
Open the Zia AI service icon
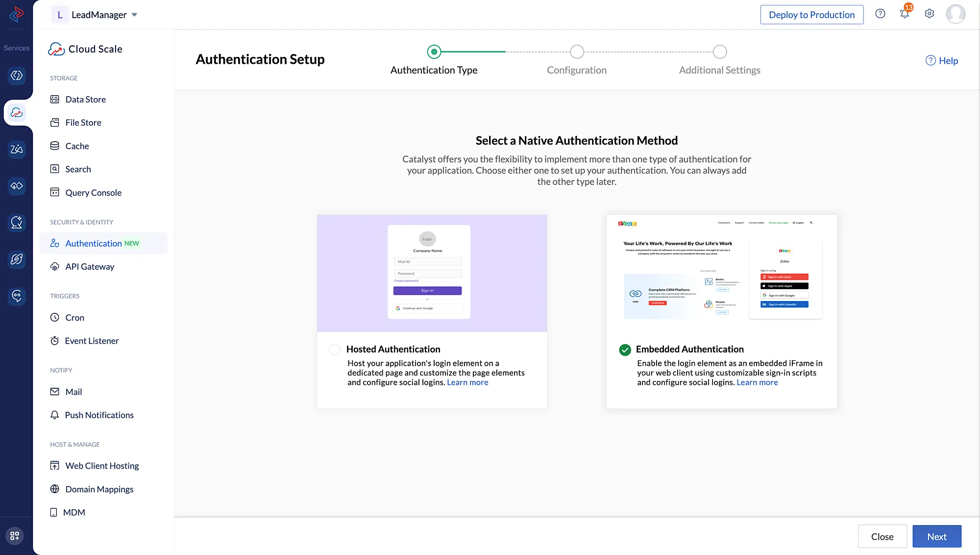point(17,149)
